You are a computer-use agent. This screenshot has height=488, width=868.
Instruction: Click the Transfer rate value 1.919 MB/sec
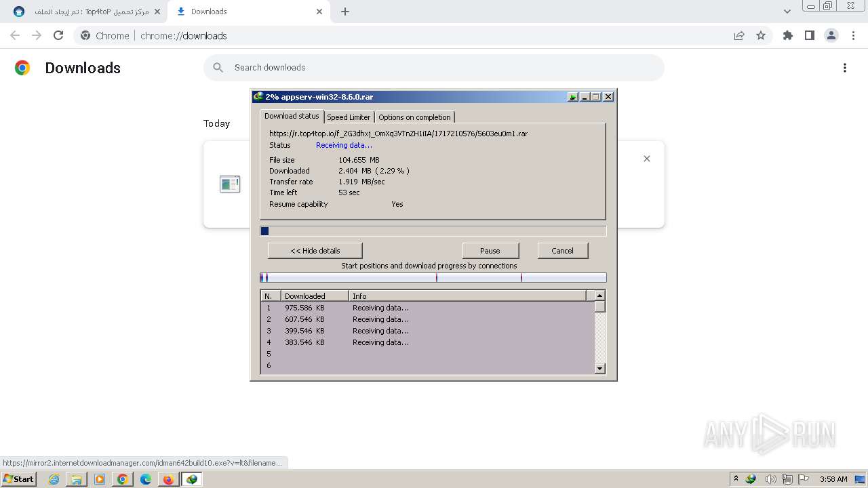tap(361, 182)
